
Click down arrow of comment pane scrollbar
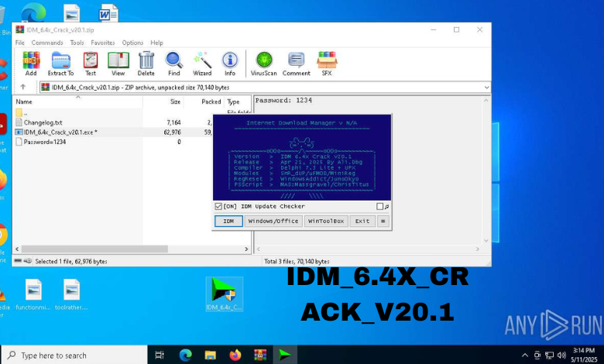[x=486, y=241]
